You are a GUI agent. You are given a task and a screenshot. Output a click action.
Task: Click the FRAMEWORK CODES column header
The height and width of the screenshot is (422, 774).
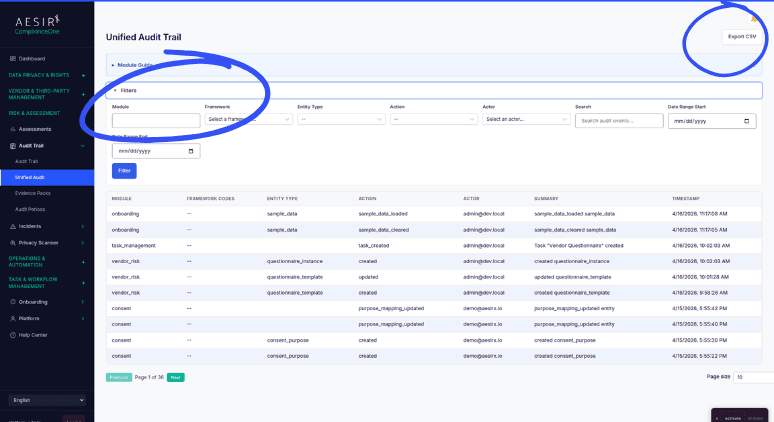210,199
